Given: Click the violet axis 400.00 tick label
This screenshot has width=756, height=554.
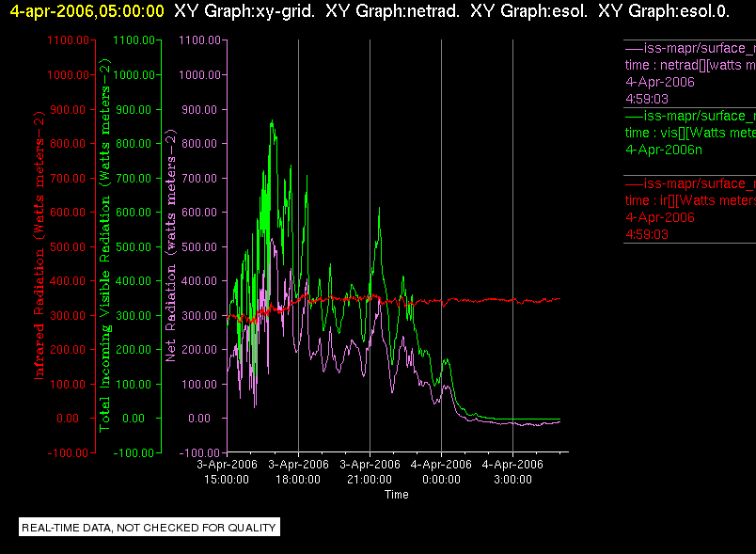Looking at the screenshot, I should pos(199,281).
